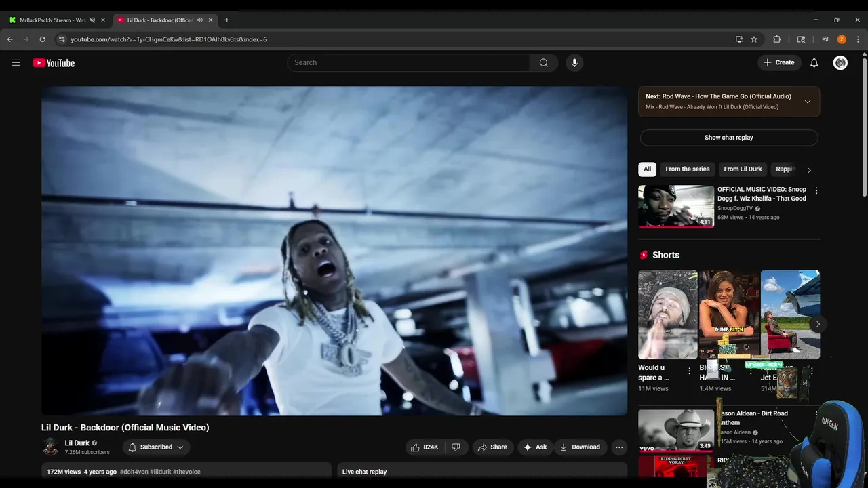Viewport: 868px width, 488px height.
Task: Open browser side panel icon
Action: (801, 39)
